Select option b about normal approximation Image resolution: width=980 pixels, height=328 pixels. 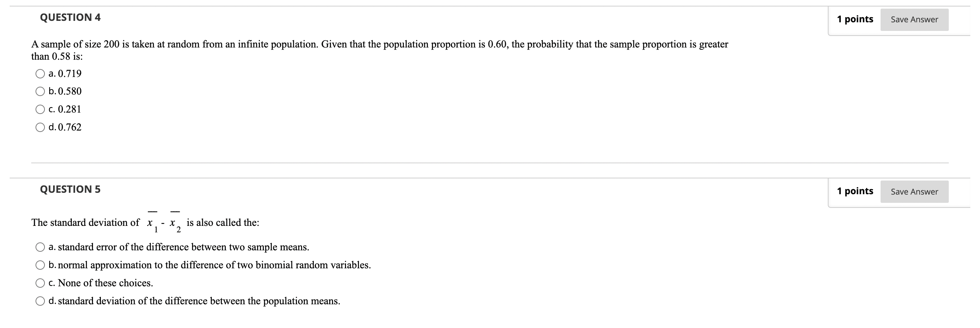[40, 264]
